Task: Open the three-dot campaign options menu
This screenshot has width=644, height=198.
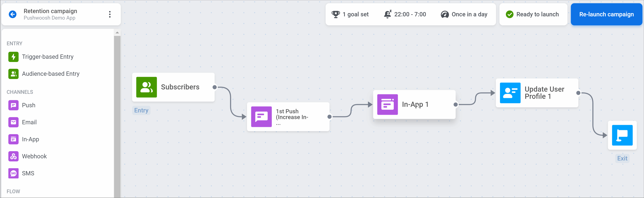Action: coord(110,14)
